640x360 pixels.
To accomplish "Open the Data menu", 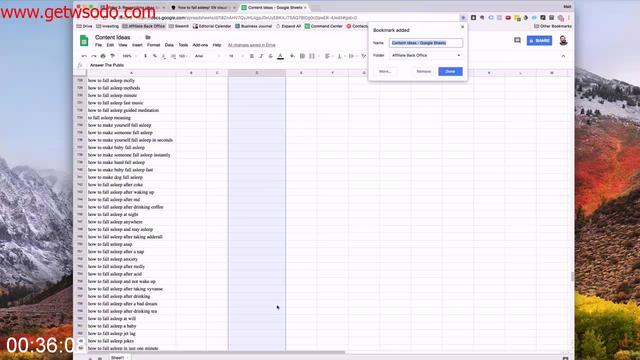I will point(169,45).
